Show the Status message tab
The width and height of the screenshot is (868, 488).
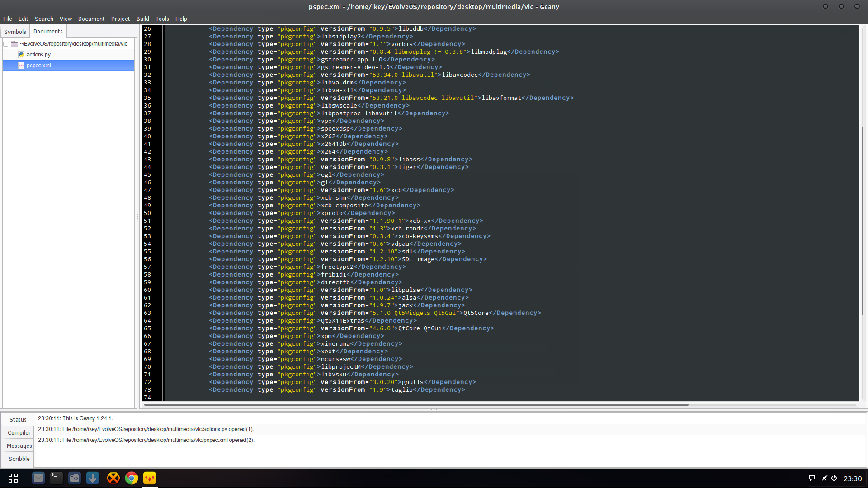(x=18, y=420)
